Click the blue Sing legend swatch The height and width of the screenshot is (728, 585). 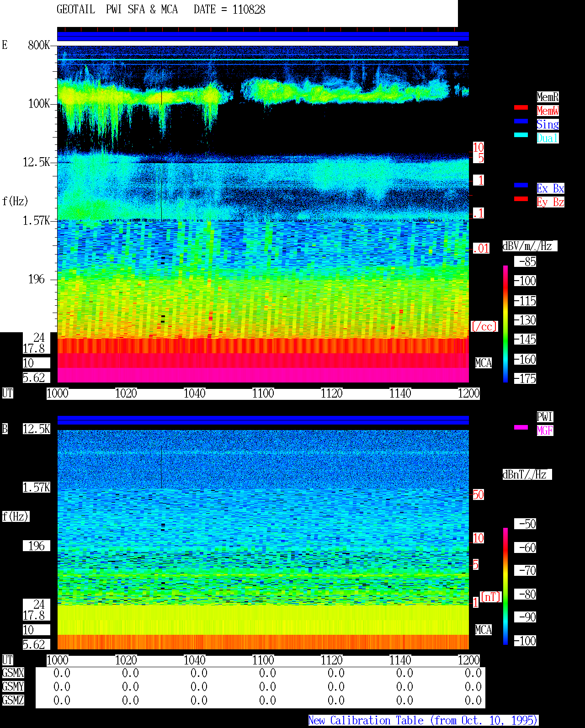(x=521, y=121)
